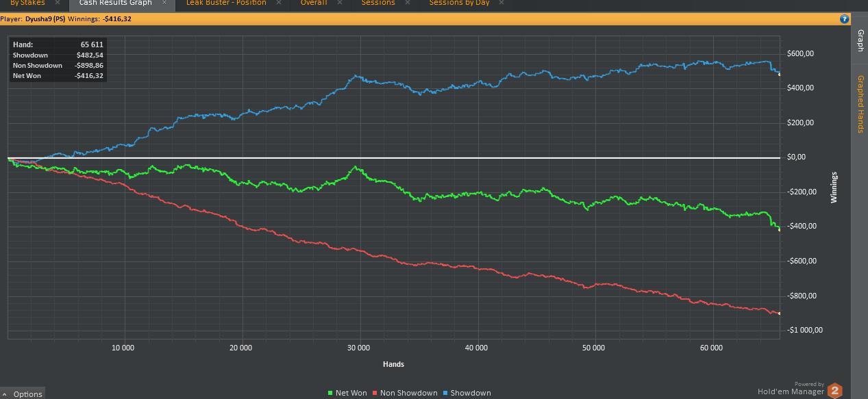Select the Overall tab
Image resolution: width=868 pixels, height=399 pixels.
[x=314, y=3]
